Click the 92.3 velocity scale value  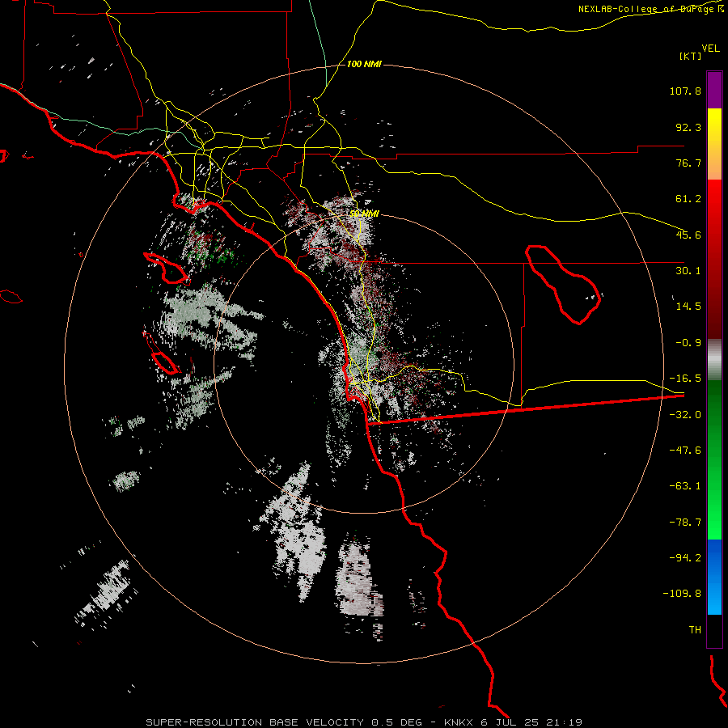688,127
